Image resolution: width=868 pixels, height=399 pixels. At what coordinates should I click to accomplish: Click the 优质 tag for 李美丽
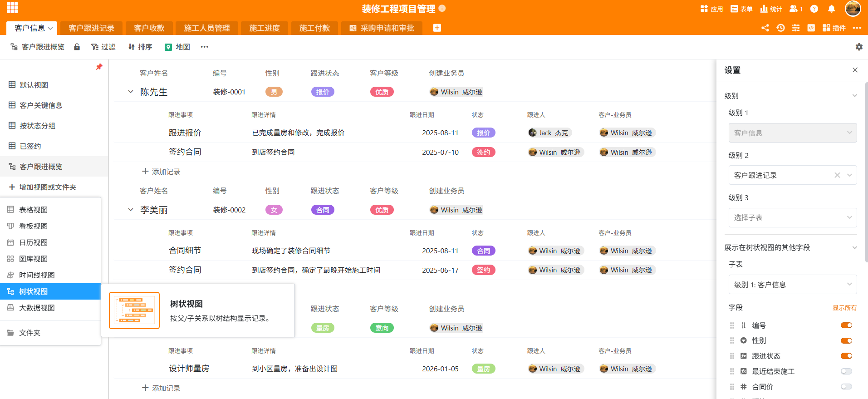382,210
